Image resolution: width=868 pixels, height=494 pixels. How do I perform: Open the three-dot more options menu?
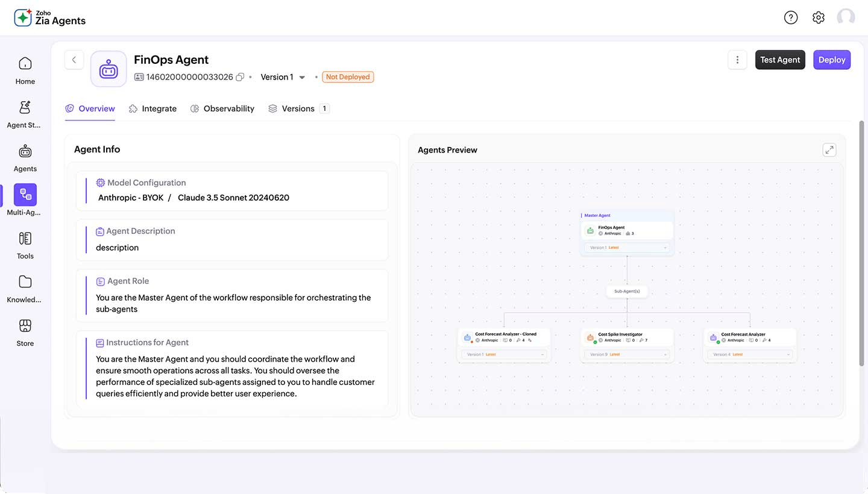737,60
